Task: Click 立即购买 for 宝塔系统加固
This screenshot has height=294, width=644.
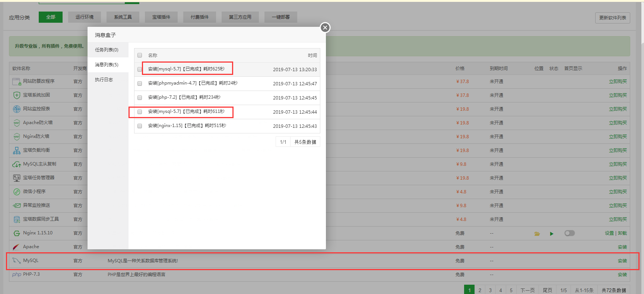Action: coord(618,95)
